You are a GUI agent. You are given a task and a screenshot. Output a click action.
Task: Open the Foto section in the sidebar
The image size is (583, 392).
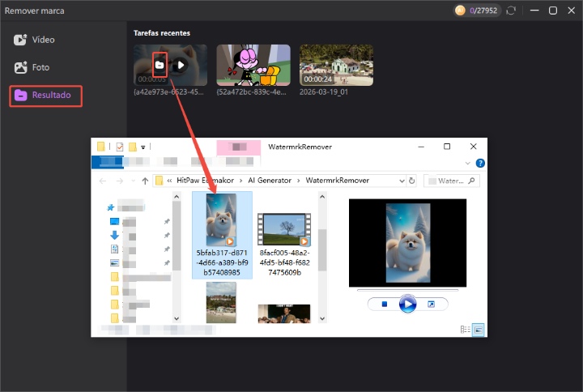(x=32, y=67)
